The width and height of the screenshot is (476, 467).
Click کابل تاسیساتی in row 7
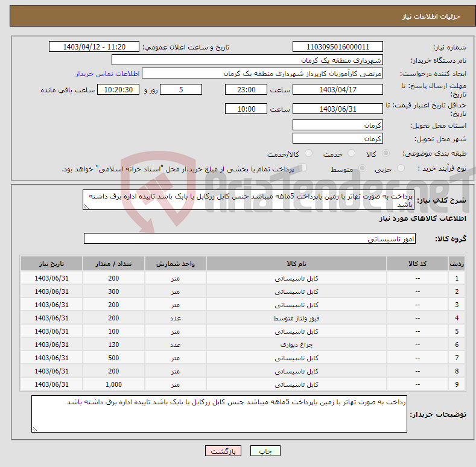click(x=297, y=358)
